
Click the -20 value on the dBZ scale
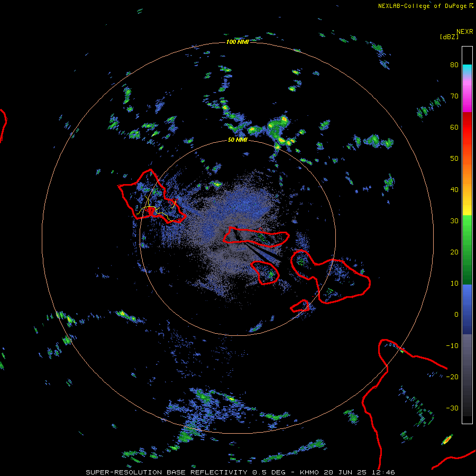452,377
